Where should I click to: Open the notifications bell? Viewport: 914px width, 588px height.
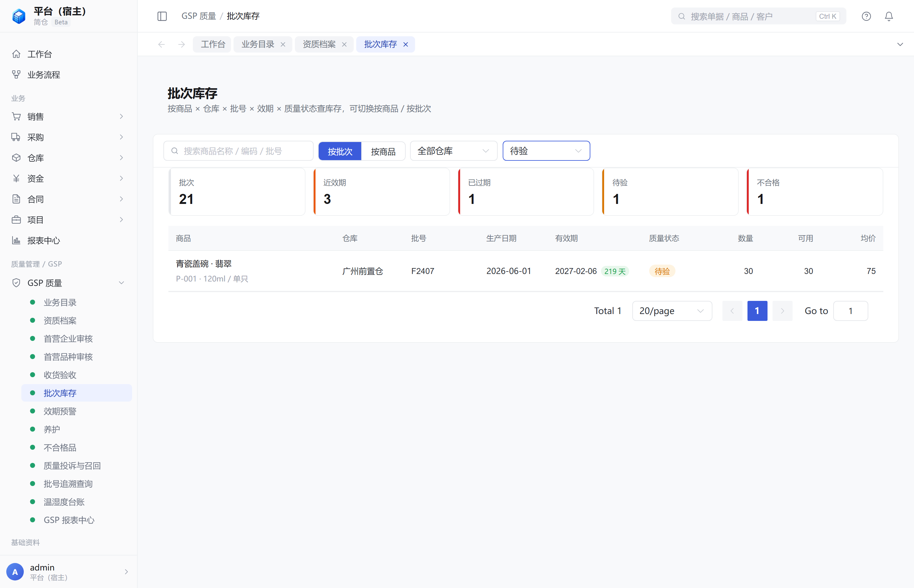click(x=889, y=16)
